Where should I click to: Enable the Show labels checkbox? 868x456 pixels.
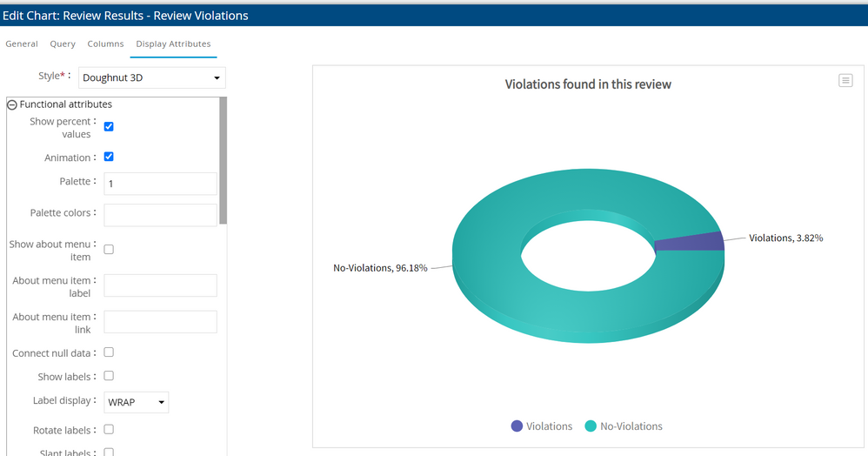pos(109,376)
